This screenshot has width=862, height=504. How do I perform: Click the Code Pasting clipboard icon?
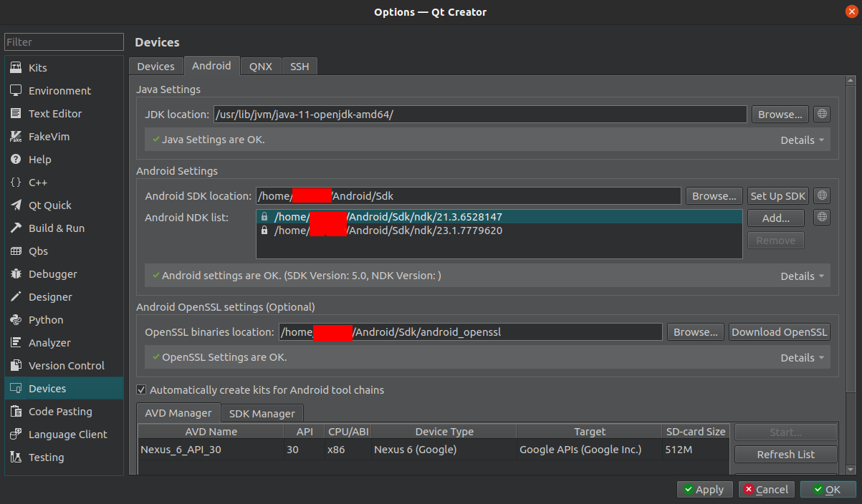[x=16, y=412]
